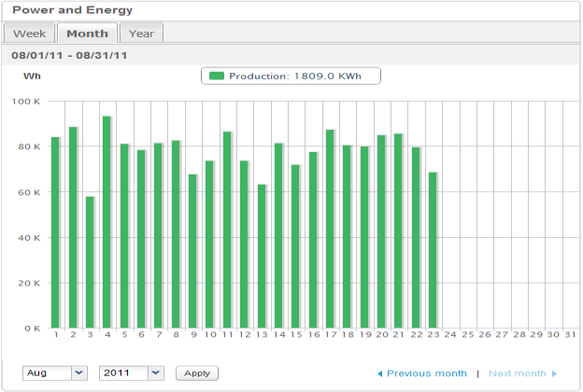Select the bar for day 9
Image resolution: width=583 pixels, height=392 pixels.
point(192,251)
